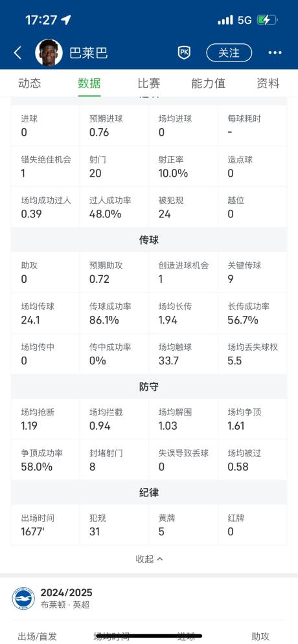298x644 pixels.
Task: Open the 资料 tab
Action: (268, 83)
